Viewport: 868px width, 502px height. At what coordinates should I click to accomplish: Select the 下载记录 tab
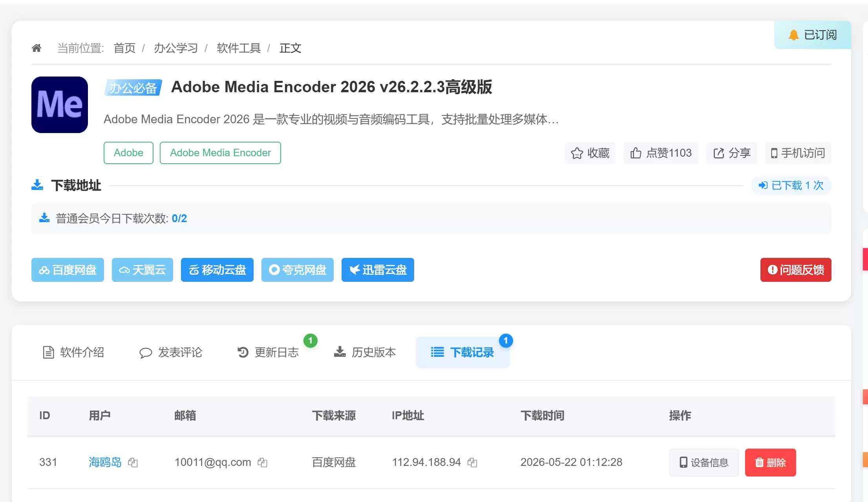click(463, 352)
